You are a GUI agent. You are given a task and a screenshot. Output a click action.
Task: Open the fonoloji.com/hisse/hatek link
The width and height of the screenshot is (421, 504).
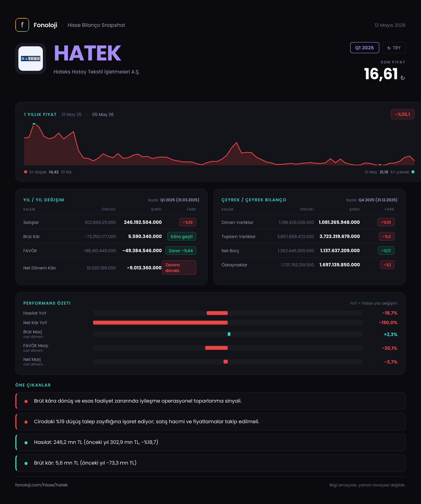42,485
